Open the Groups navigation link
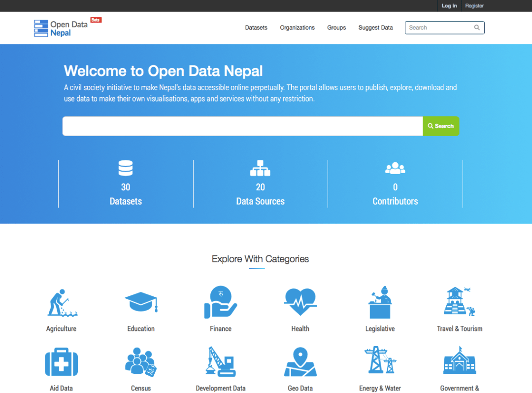 click(336, 28)
